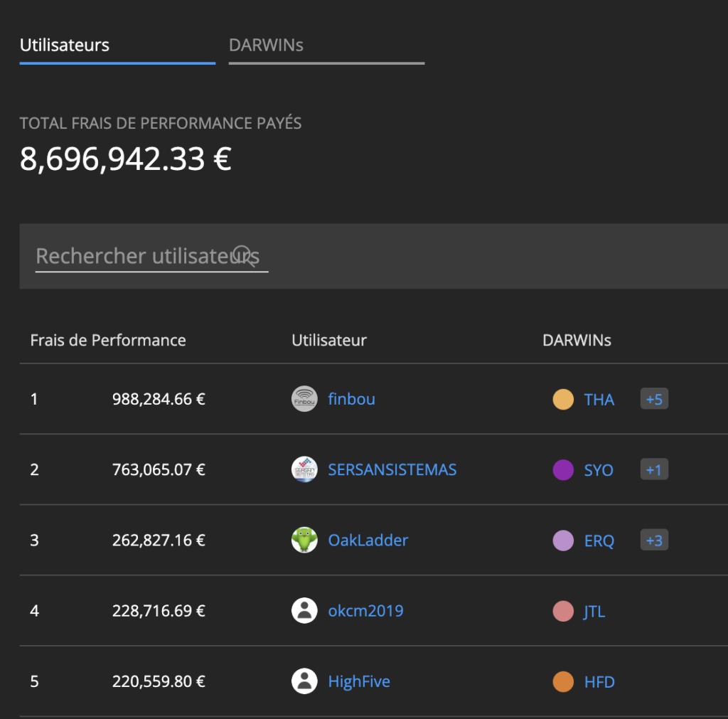Click the yellow THA color dot

click(563, 400)
